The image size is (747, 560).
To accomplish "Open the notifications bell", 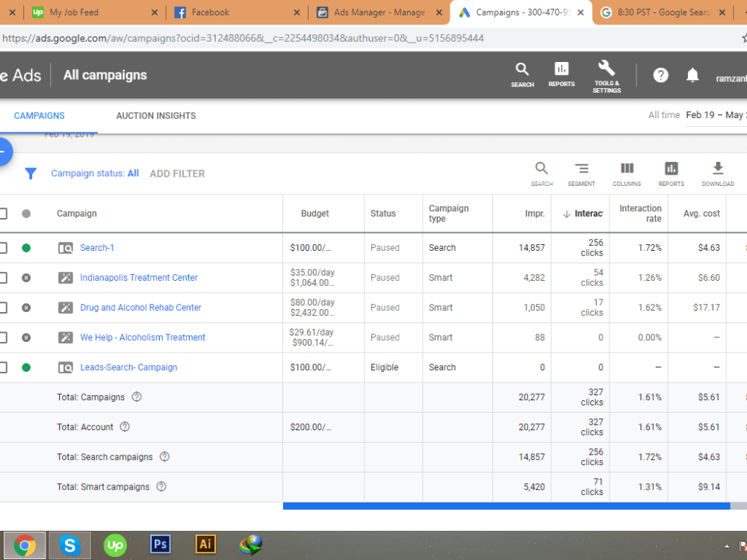I will 692,75.
